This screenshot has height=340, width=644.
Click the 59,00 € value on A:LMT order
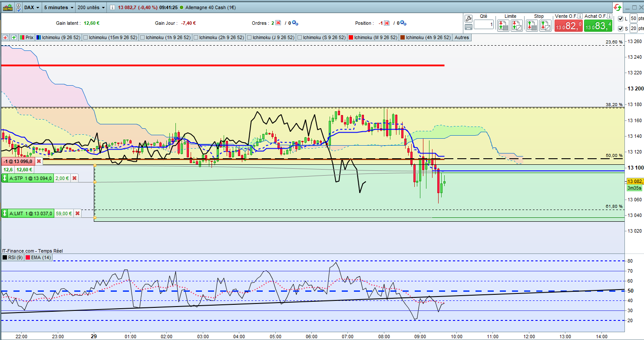(63, 213)
